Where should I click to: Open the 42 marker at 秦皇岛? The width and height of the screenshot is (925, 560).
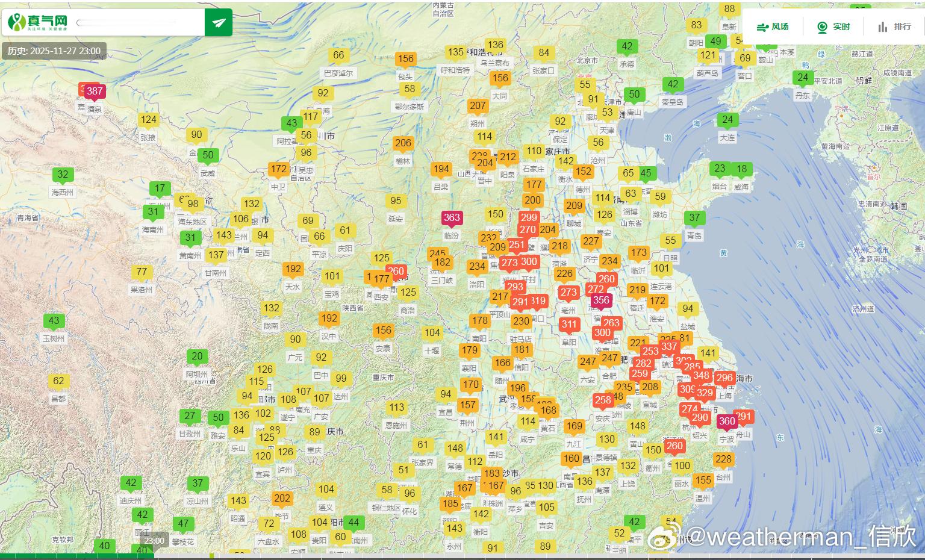tap(673, 84)
